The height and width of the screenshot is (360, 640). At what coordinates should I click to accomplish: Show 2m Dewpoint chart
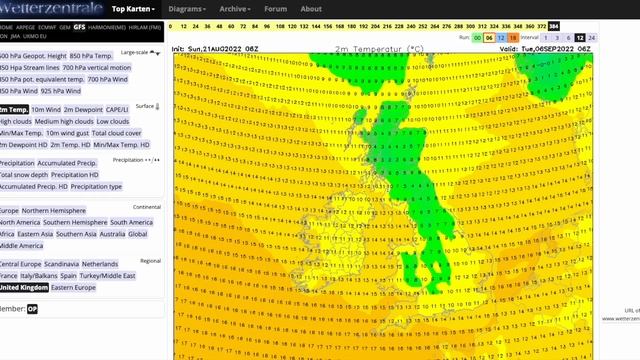click(x=83, y=110)
